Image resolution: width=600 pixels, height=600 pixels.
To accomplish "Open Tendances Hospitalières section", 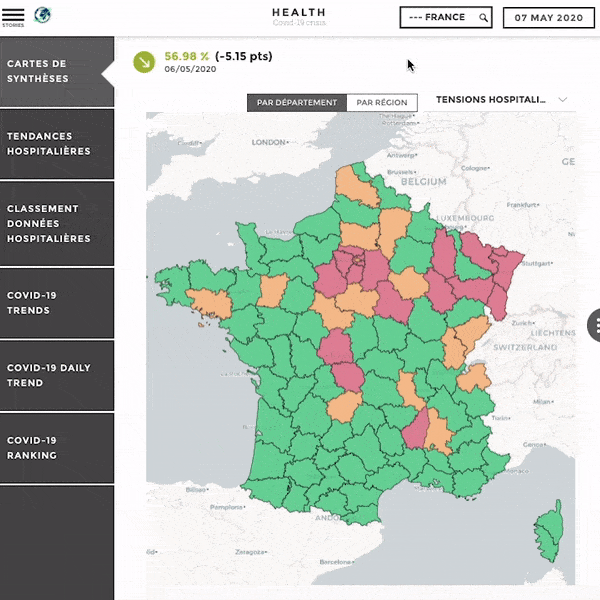I will pyautogui.click(x=56, y=144).
